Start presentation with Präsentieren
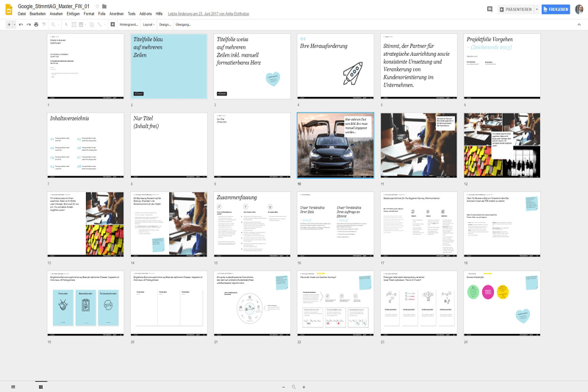Screen dimensions: 588x392 (516, 10)
